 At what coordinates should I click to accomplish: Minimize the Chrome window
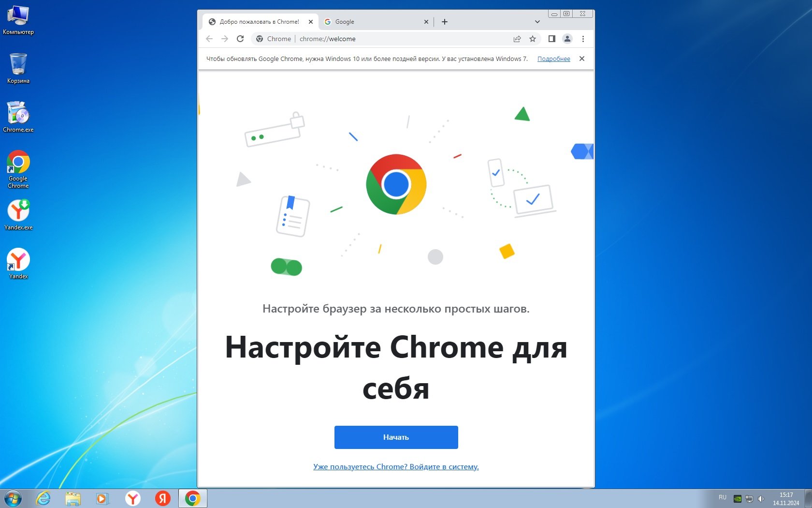[x=554, y=14]
